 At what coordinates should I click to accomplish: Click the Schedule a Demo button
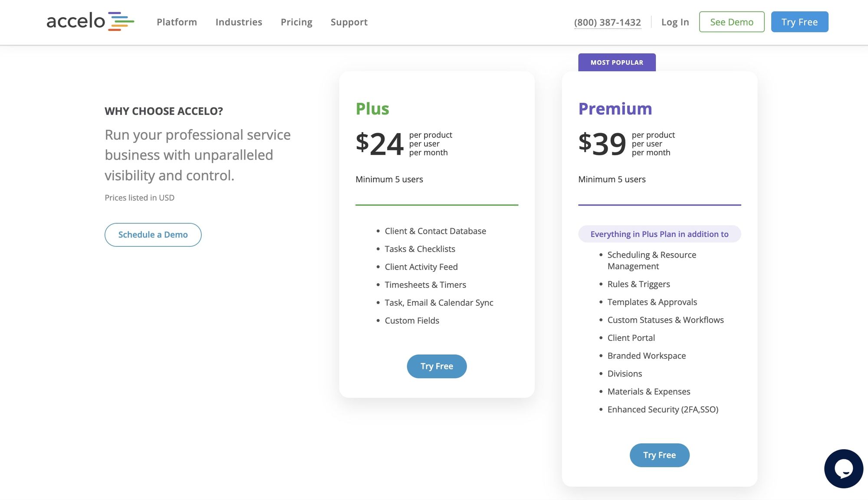pyautogui.click(x=153, y=234)
